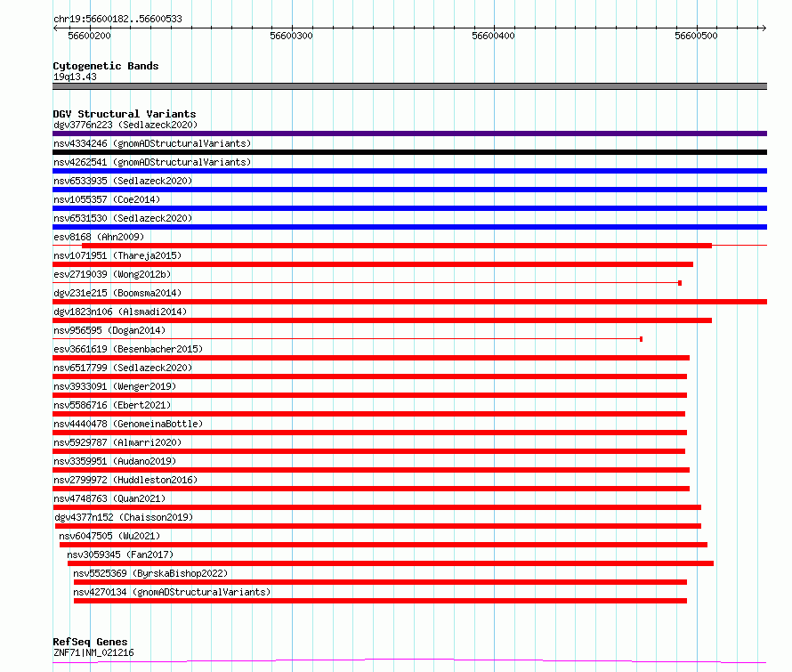
Task: Open variant esv8168 (Ahn2009)
Action: [x=99, y=237]
